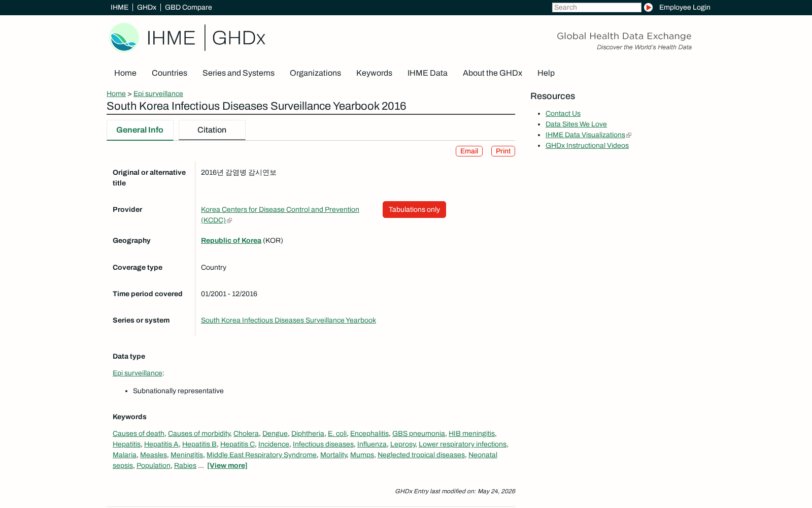Image resolution: width=812 pixels, height=508 pixels.
Task: Open IHME link in top bar
Action: [119, 7]
